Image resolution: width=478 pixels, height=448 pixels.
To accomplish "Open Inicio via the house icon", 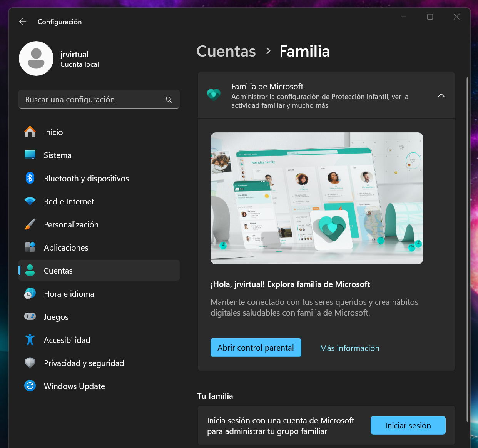I will [x=30, y=132].
